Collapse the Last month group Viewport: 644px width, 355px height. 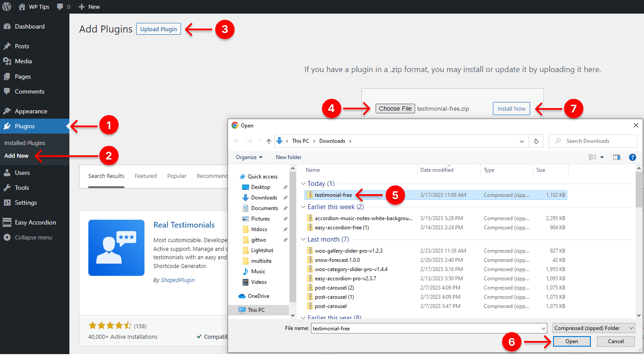pyautogui.click(x=303, y=239)
